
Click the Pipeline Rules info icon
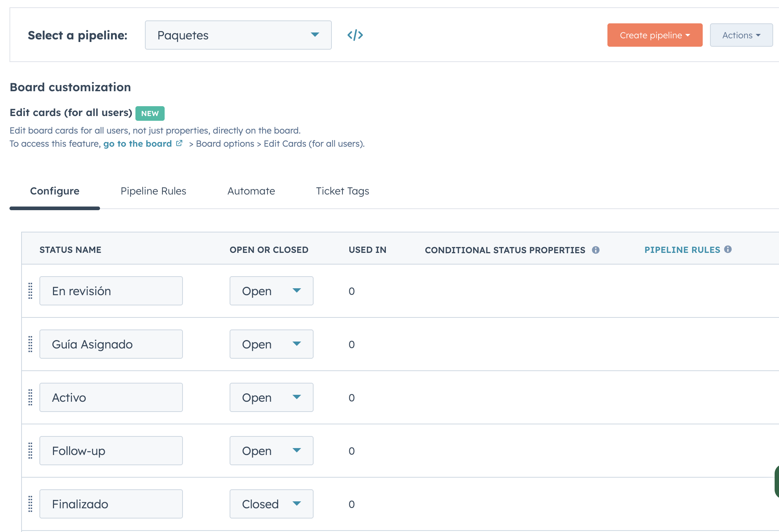click(728, 249)
